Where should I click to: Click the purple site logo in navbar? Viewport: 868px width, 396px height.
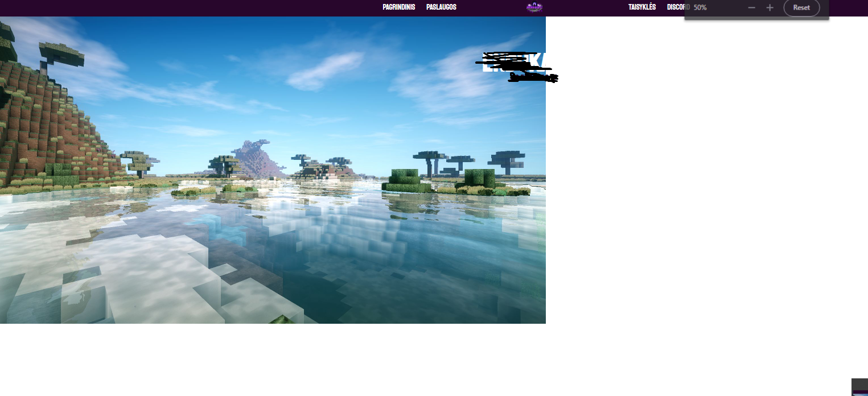[534, 7]
